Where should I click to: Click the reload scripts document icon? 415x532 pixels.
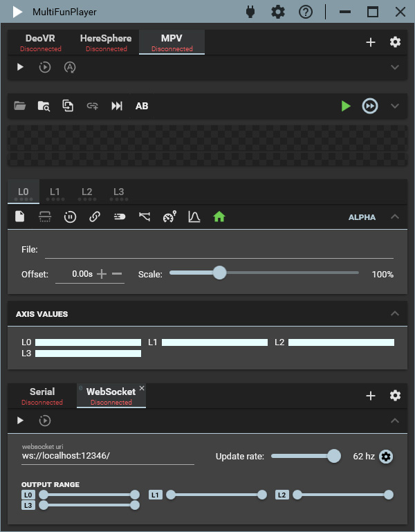[x=68, y=106]
